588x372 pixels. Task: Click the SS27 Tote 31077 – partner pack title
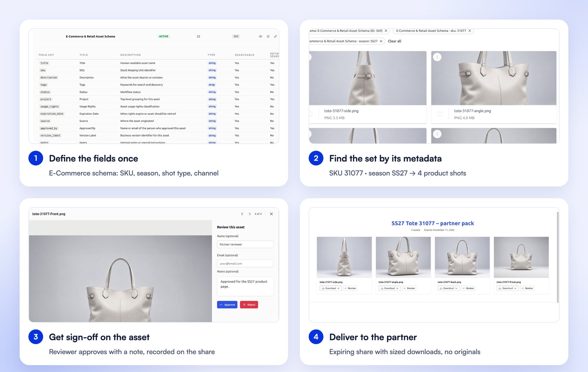[x=433, y=223]
